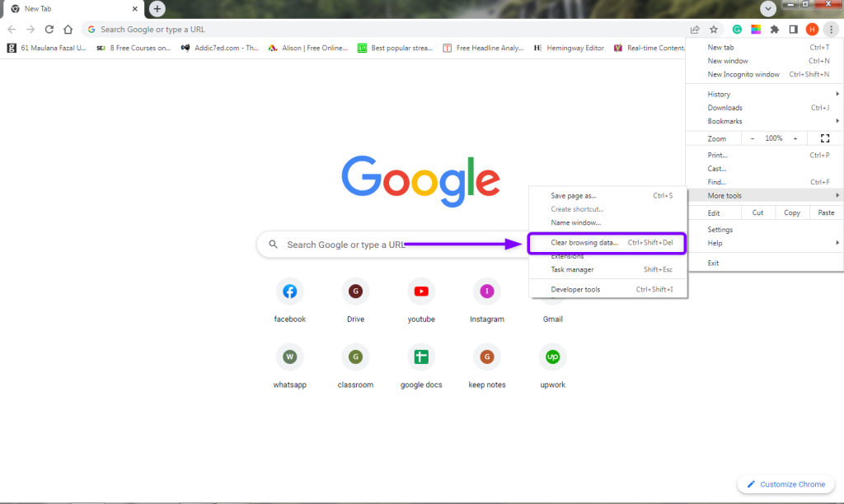Select New Incognito window
The height and width of the screenshot is (504, 844).
pyautogui.click(x=765, y=74)
